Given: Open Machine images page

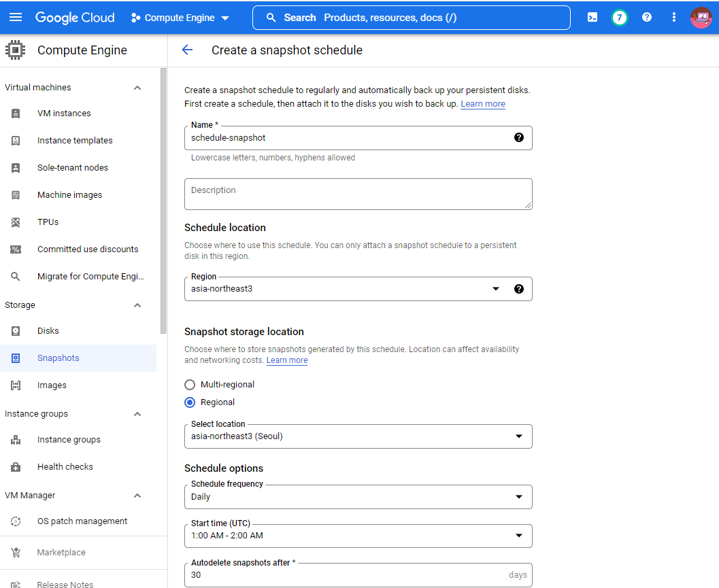Looking at the screenshot, I should 69,195.
